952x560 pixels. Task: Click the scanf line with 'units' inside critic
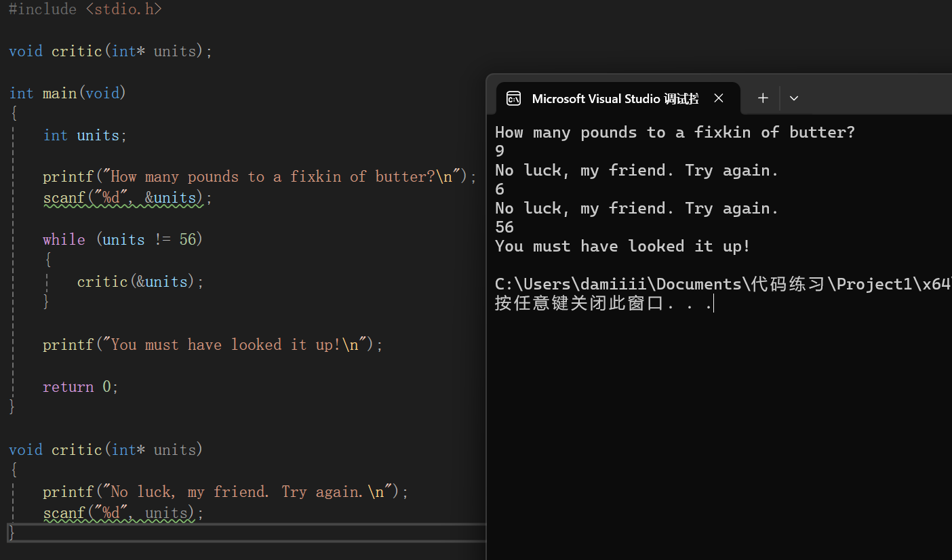(123, 513)
